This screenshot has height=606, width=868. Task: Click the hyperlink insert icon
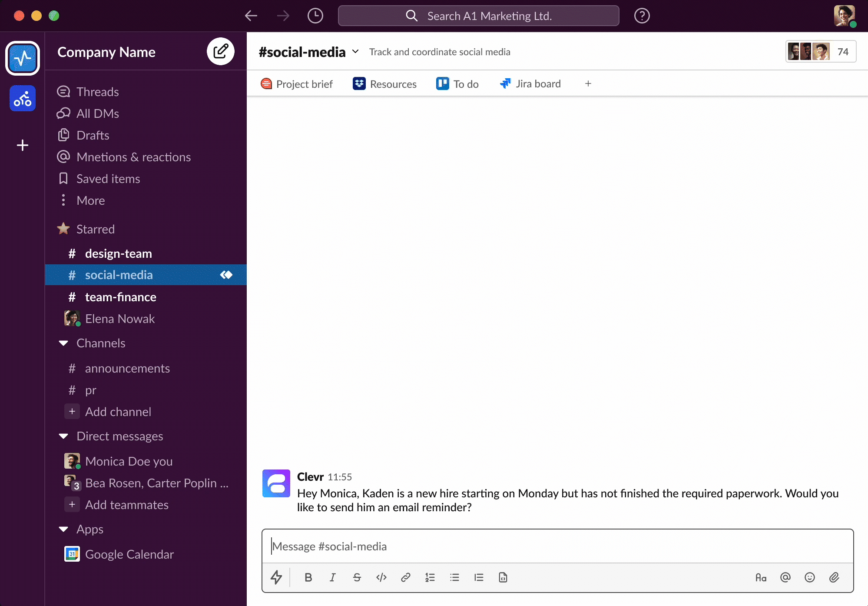pos(405,578)
